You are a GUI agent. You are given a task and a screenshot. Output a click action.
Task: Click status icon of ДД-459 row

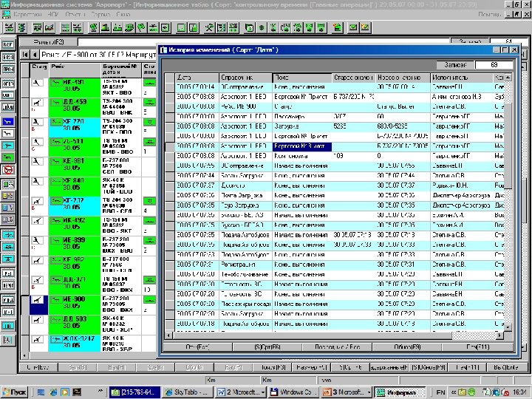[x=38, y=103]
